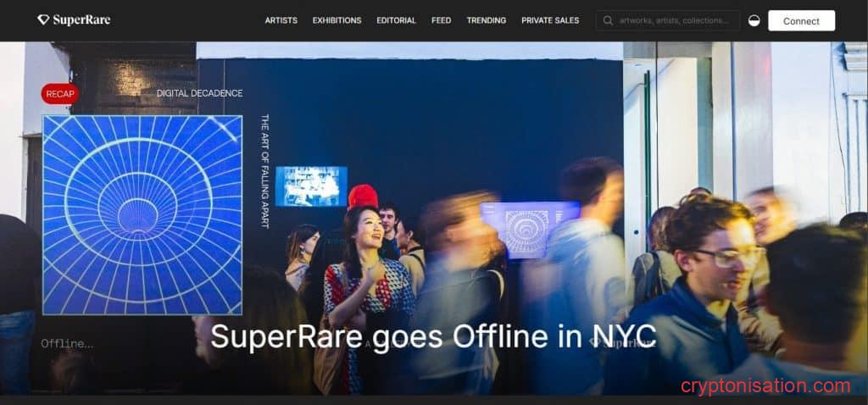
Task: View the Trending page
Action: [x=486, y=20]
